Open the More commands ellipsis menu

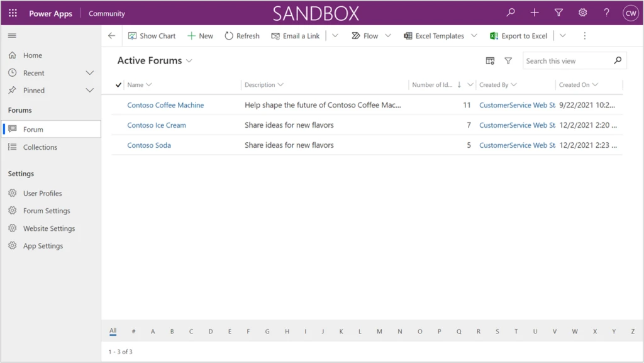point(585,36)
